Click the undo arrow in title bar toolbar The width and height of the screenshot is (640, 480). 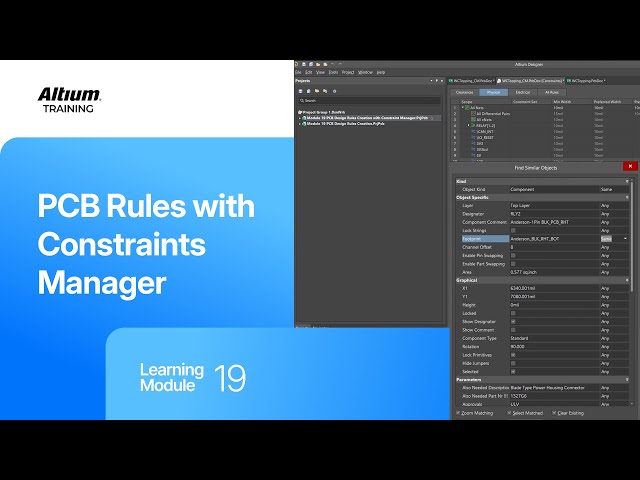[333, 64]
